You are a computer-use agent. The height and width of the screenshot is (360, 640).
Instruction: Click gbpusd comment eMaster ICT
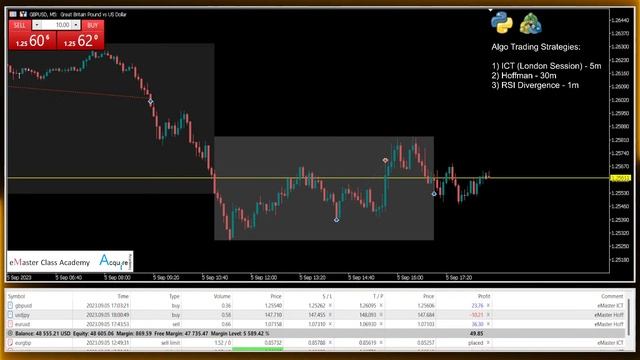(610, 305)
